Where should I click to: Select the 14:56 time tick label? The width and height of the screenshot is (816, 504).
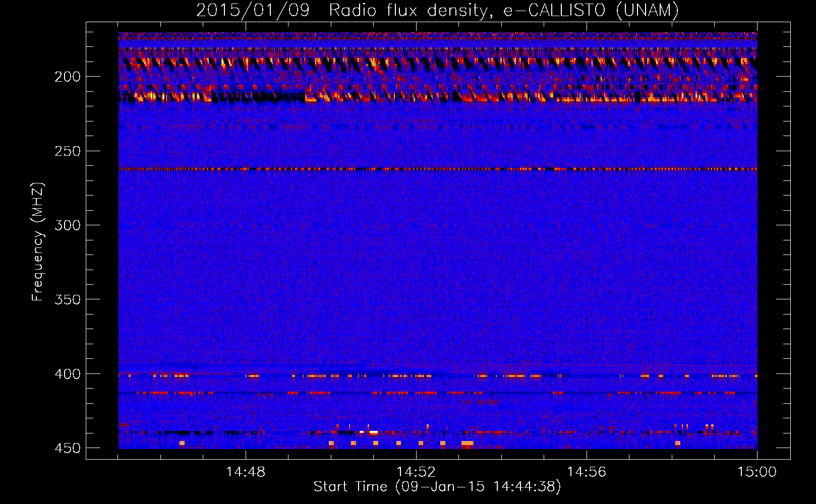click(587, 472)
